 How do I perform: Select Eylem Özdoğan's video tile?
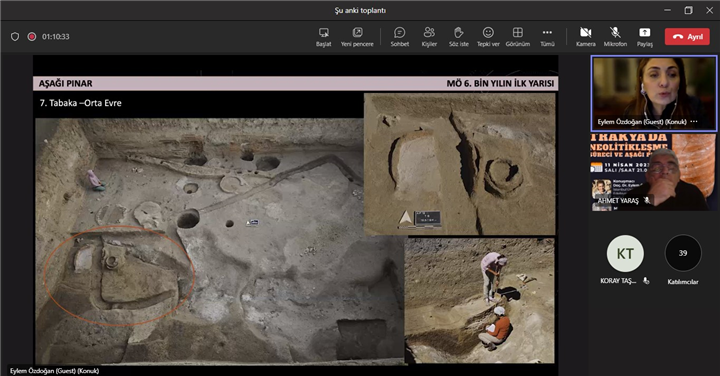[x=654, y=93]
